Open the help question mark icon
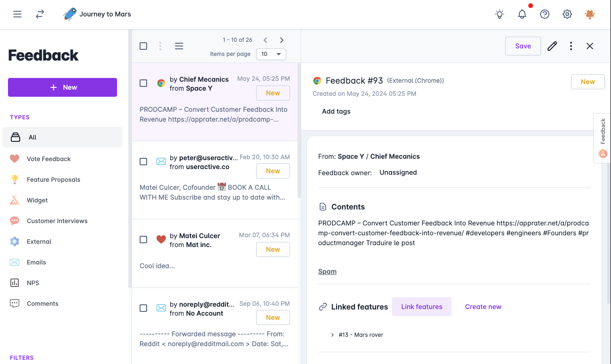Screen dimensions: 611x364 pyautogui.click(x=545, y=14)
